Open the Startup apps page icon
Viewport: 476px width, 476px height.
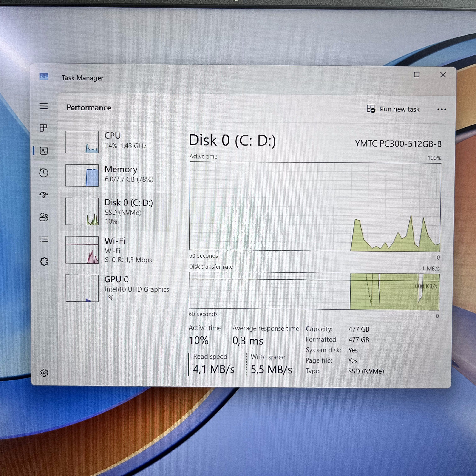tap(44, 195)
